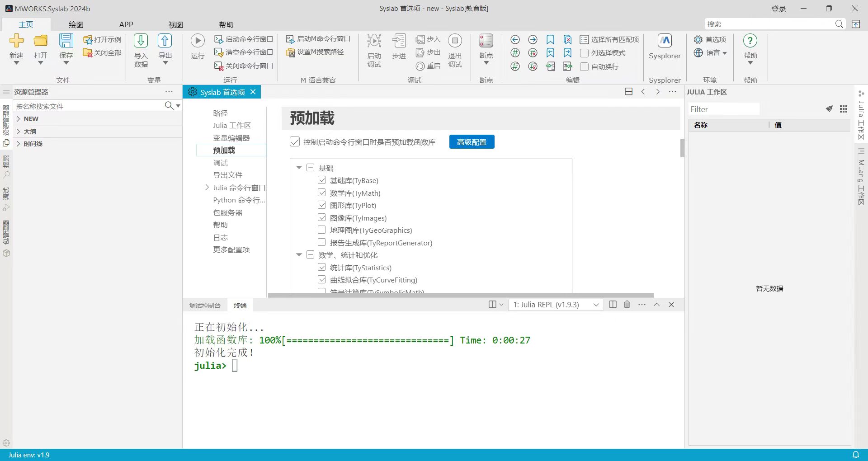Uncheck 数学库(TyMath) checkbox
The height and width of the screenshot is (461, 868).
point(322,193)
